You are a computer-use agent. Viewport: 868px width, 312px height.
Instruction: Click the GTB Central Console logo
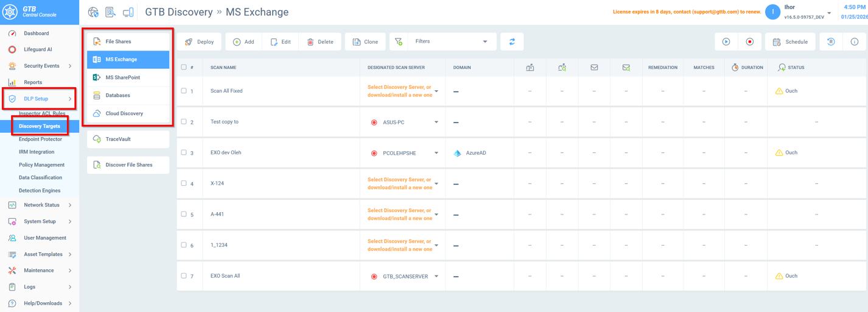click(10, 12)
